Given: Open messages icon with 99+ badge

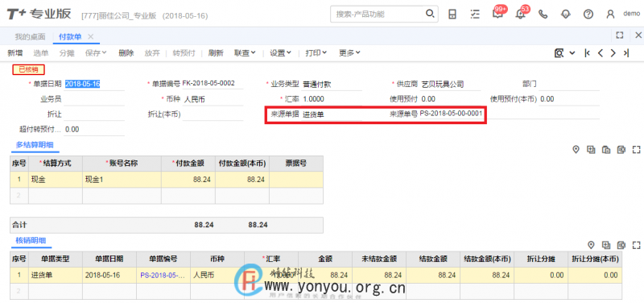Looking at the screenshot, I should (497, 14).
